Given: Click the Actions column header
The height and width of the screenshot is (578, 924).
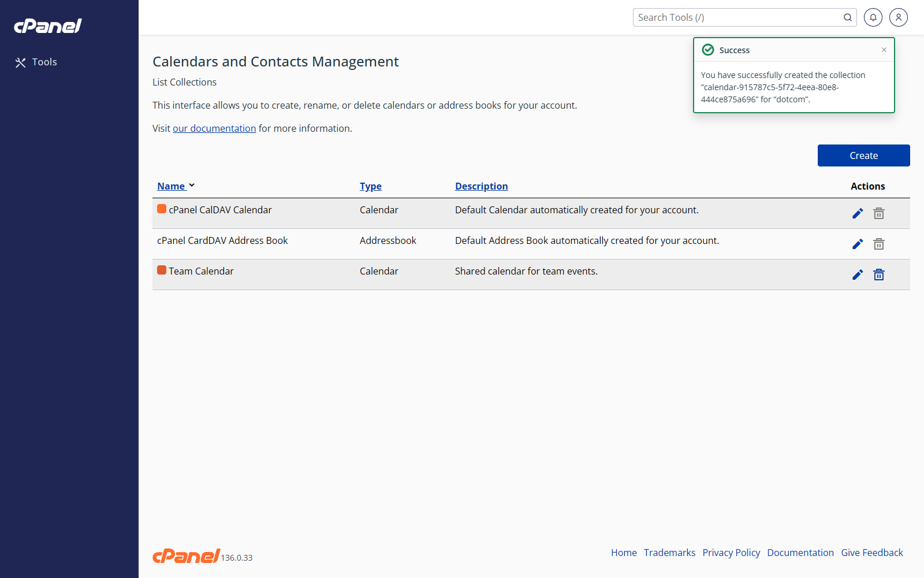Looking at the screenshot, I should (x=867, y=186).
